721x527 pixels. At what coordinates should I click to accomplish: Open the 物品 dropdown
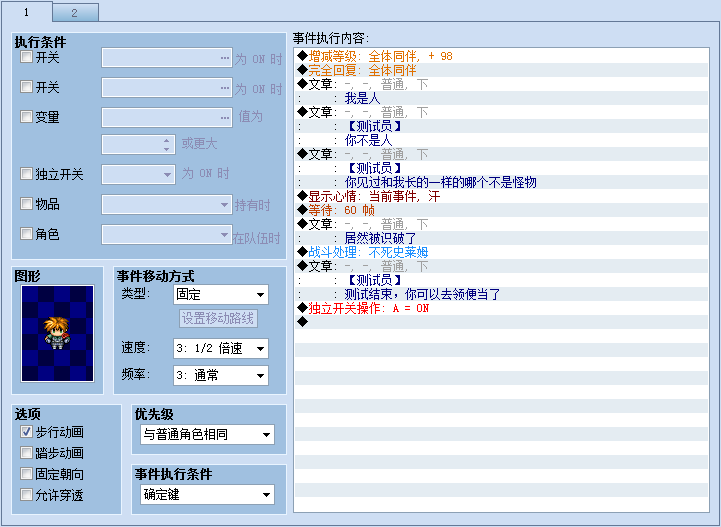tap(166, 205)
